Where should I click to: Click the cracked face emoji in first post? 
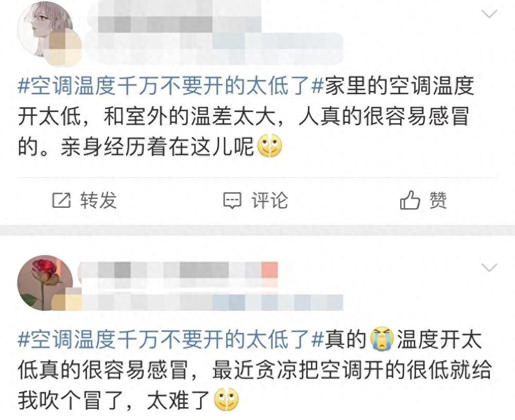tap(269, 146)
